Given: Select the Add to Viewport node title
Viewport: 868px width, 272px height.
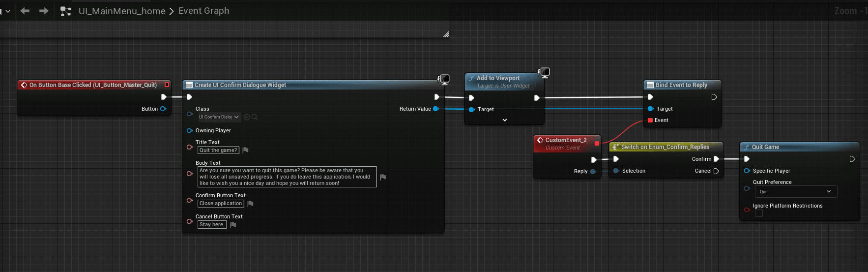Looking at the screenshot, I should pyautogui.click(x=498, y=78).
